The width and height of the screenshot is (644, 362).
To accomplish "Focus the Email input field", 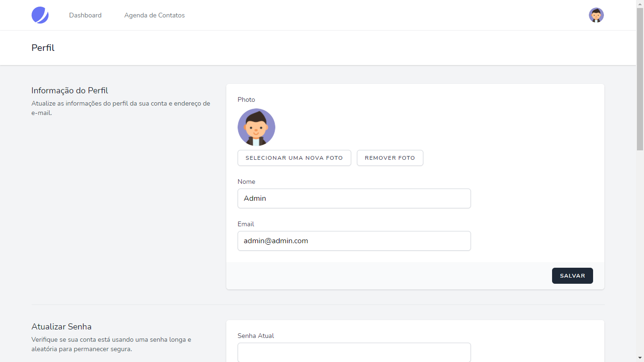I will click(354, 241).
